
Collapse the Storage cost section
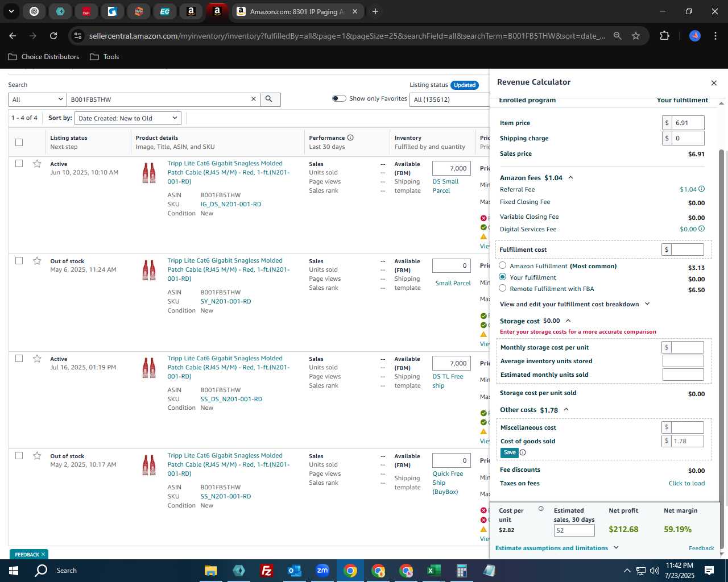click(568, 321)
